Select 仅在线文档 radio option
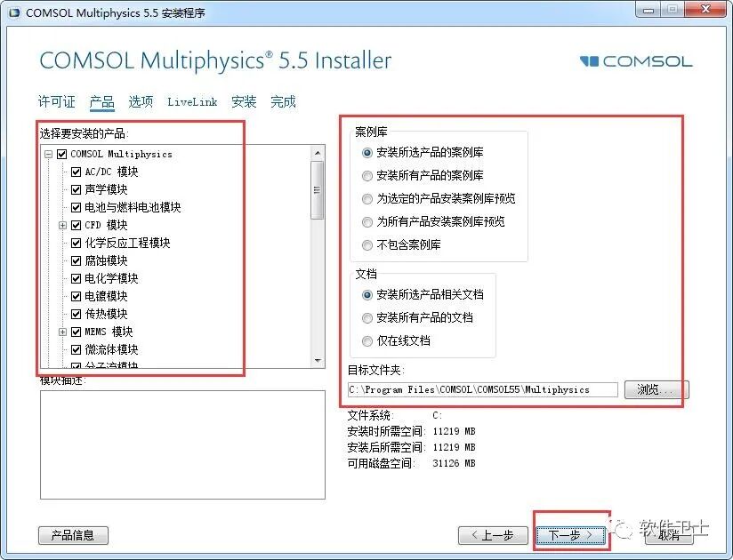Viewport: 733px width, 560px height. 367,341
